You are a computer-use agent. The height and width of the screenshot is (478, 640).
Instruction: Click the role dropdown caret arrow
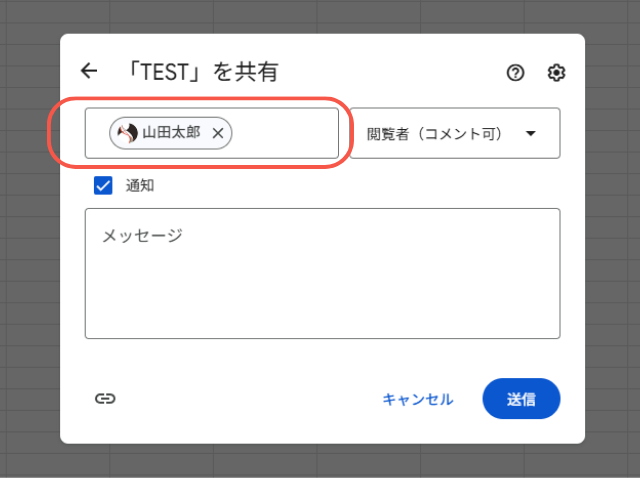coord(530,133)
